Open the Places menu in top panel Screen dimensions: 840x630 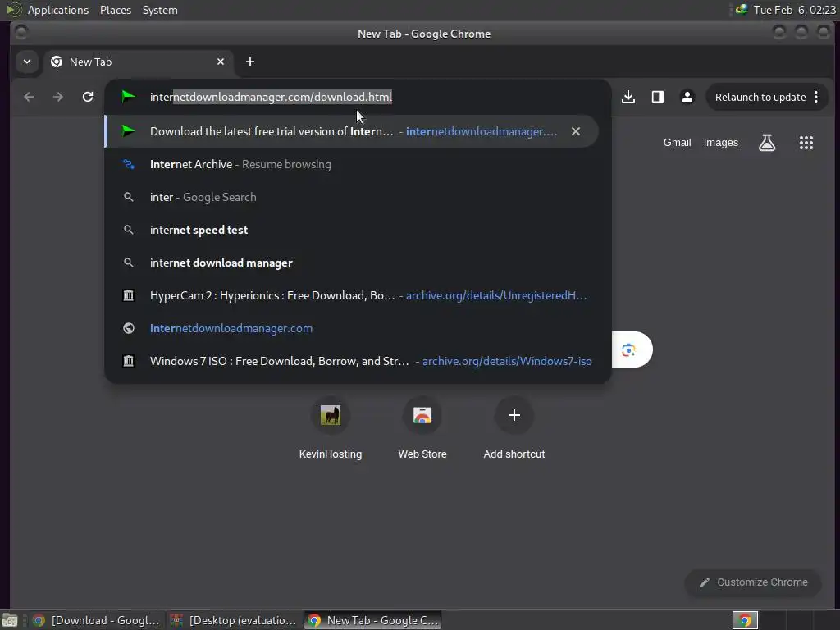pos(115,10)
